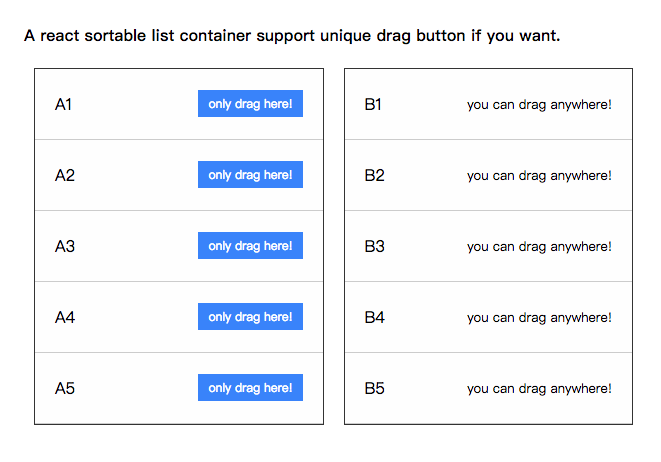Viewport: 661px width, 462px height.
Task: Click the drag anywhere text beside B4
Action: coord(539,317)
